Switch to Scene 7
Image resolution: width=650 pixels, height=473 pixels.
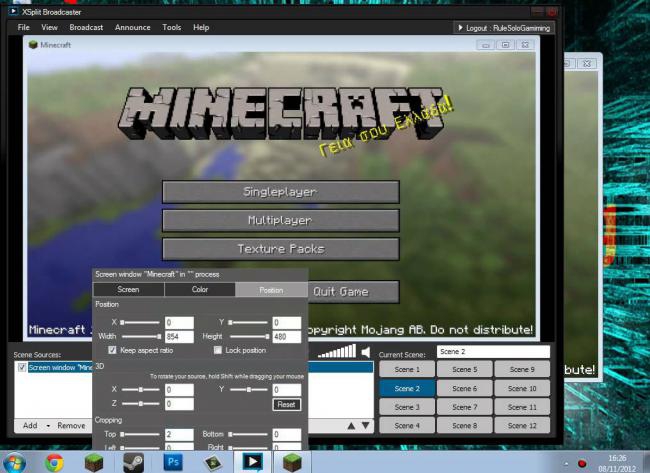pyautogui.click(x=465, y=407)
